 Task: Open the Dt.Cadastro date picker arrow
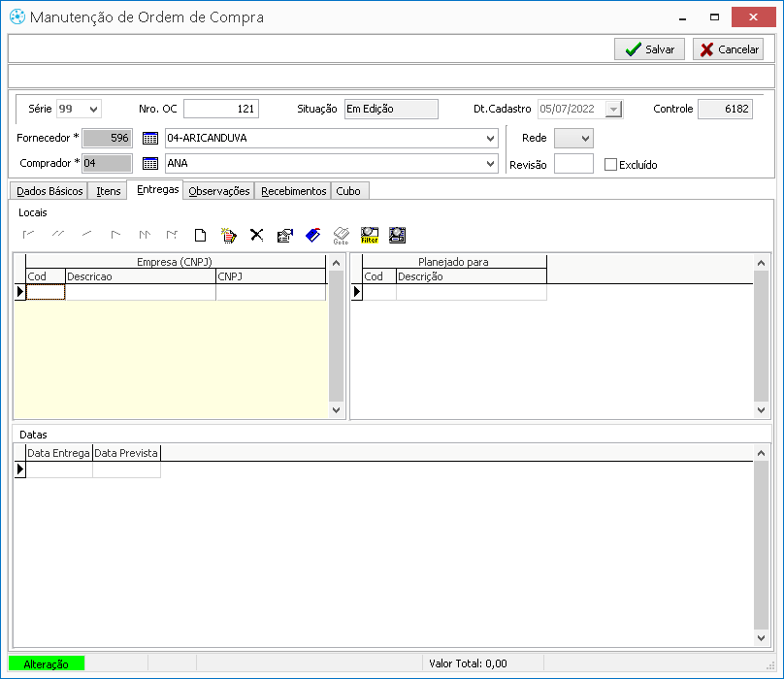coord(613,109)
